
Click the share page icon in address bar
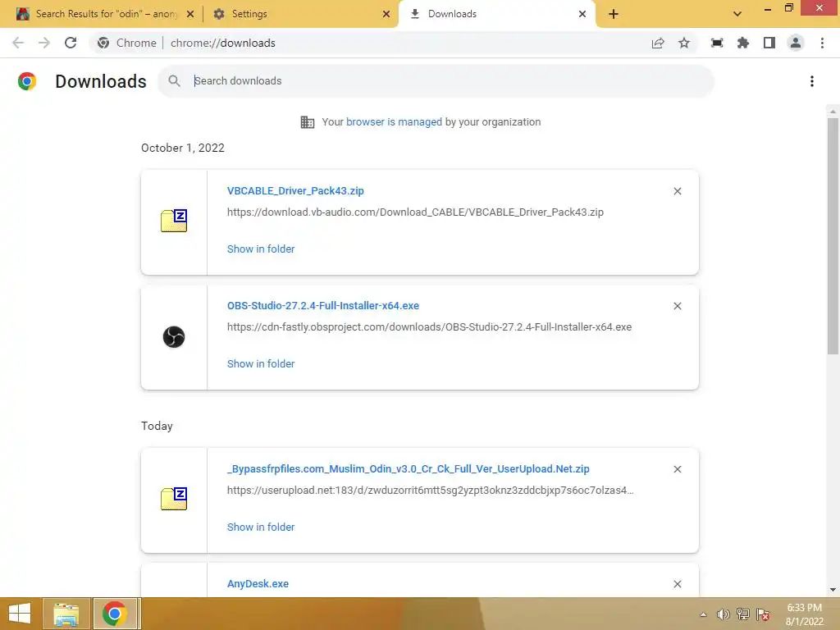coord(658,43)
